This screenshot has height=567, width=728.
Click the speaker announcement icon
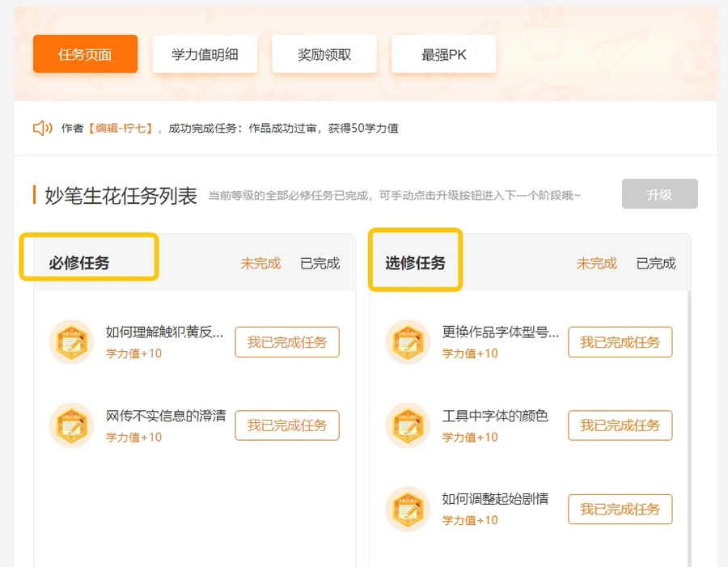click(x=42, y=129)
